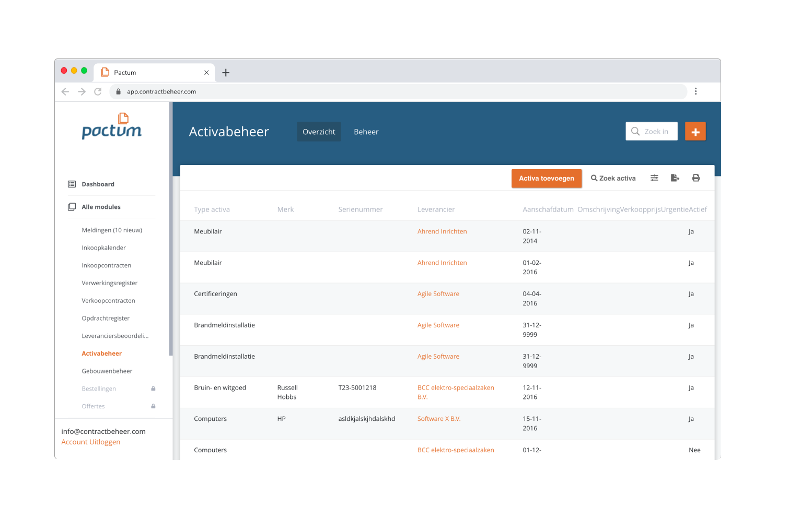Viewport: 812px width, 518px height.
Task: Open Opdrachtregister module
Action: tap(106, 319)
